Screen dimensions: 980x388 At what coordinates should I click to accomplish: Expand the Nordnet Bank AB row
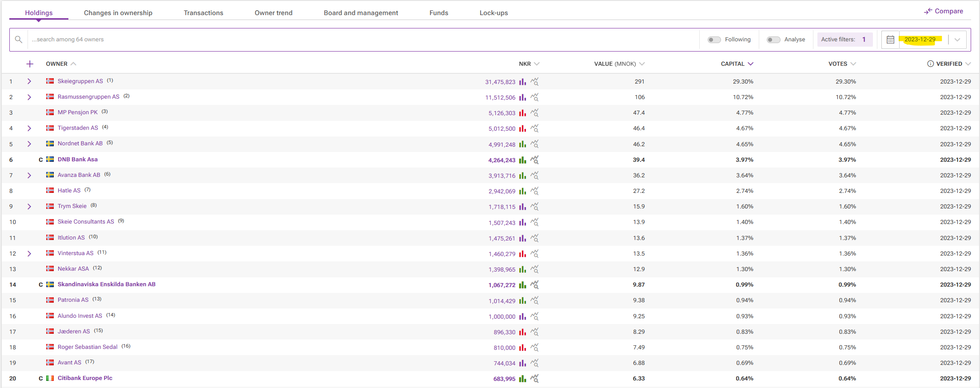pos(29,144)
